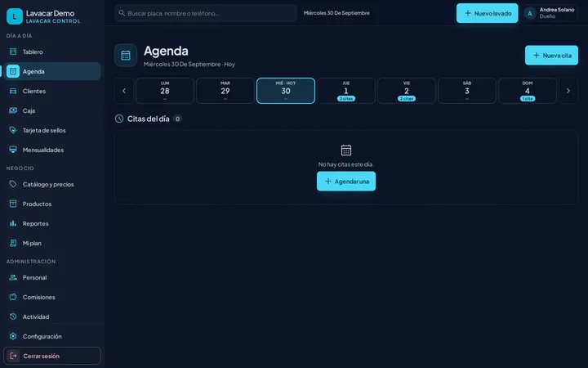Open Caja section
588x368 pixels.
[x=52, y=110]
